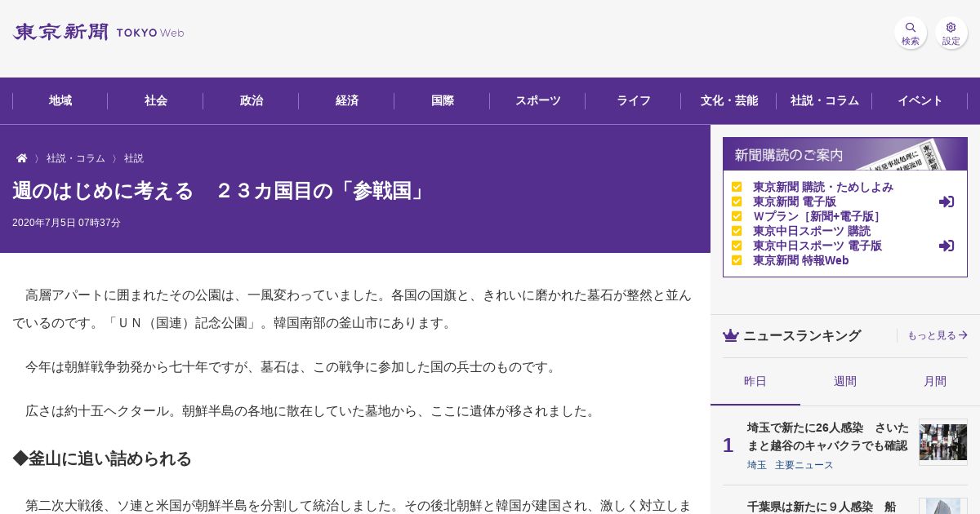
Task: Click the subheading ◆釜山に追い詰められる
Action: click(102, 459)
